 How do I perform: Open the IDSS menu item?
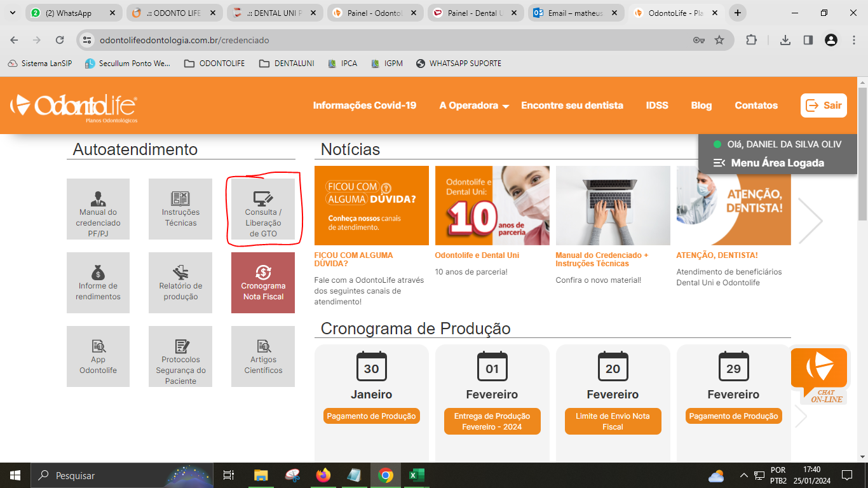click(657, 105)
